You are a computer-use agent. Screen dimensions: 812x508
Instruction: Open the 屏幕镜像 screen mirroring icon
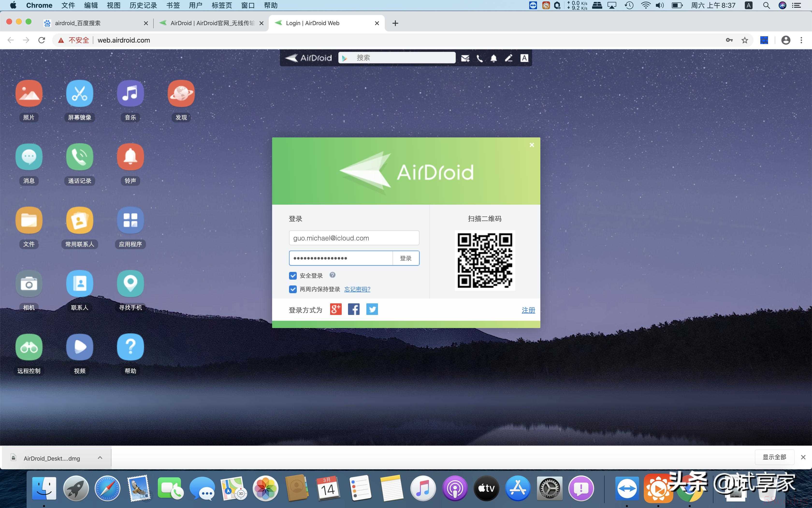point(80,93)
